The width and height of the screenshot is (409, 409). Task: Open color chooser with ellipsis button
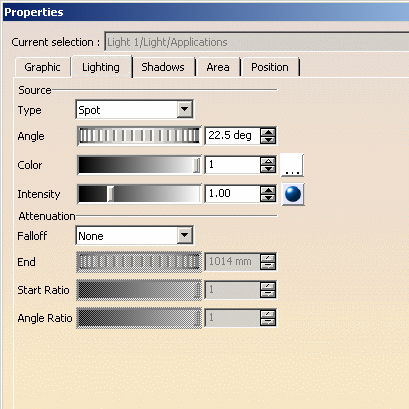(292, 165)
